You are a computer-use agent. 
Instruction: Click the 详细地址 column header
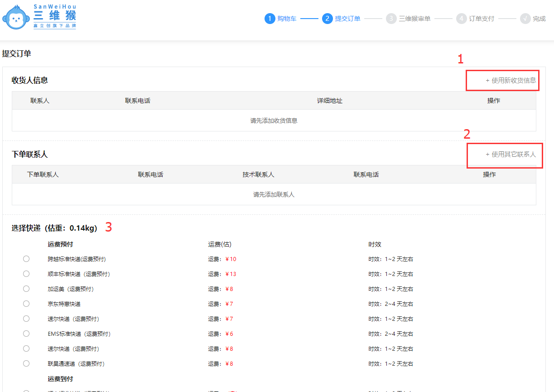(329, 101)
